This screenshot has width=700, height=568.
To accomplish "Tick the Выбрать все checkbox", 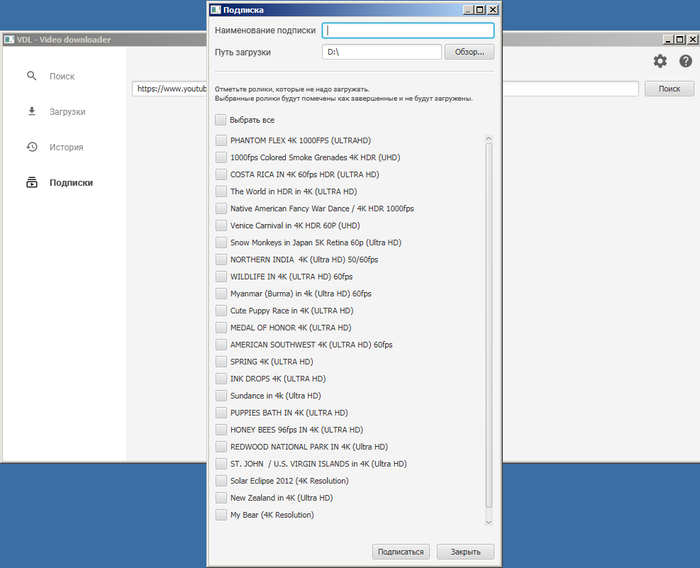I will (x=221, y=120).
